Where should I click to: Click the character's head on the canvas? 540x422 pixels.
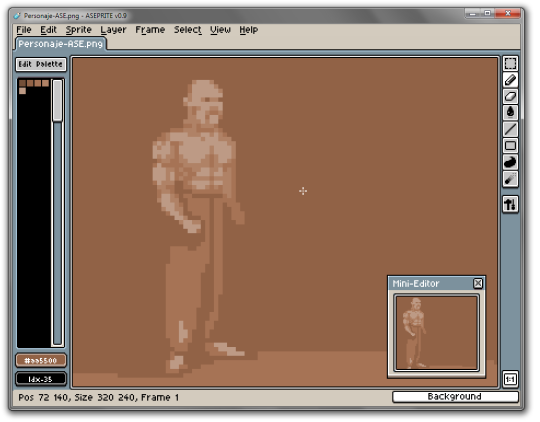coord(205,102)
